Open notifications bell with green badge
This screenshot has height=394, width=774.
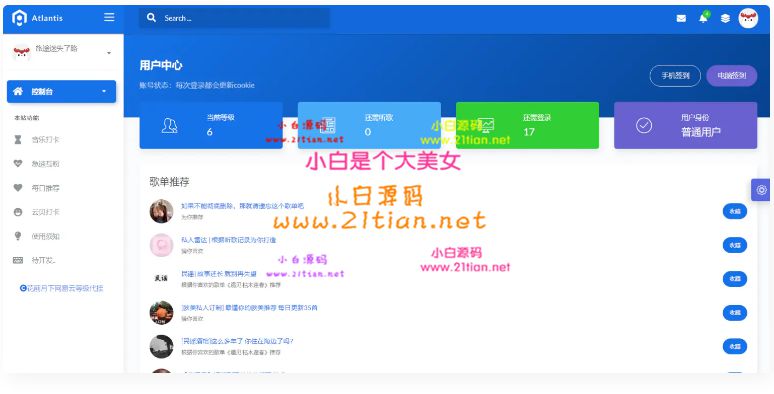703,18
